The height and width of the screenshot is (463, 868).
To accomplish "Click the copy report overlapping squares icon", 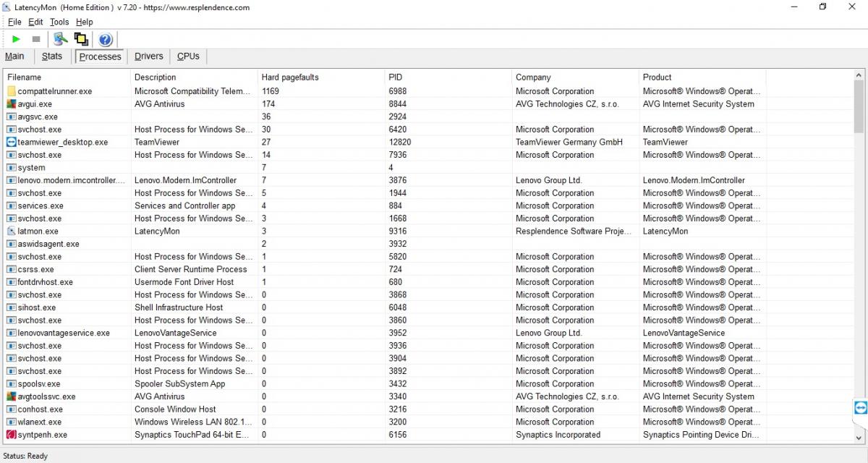I will click(x=81, y=39).
